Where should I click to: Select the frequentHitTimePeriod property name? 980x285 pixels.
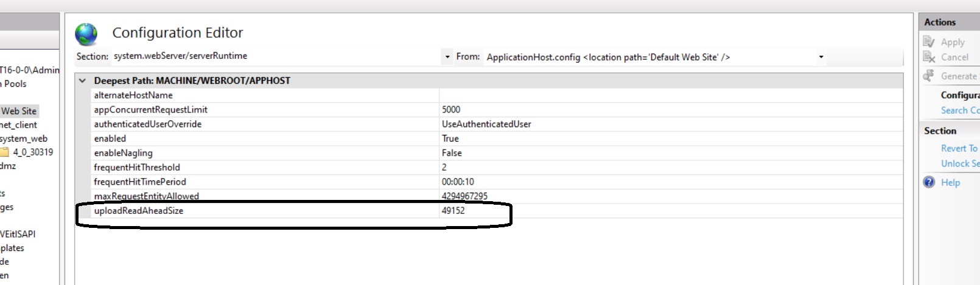pos(140,182)
